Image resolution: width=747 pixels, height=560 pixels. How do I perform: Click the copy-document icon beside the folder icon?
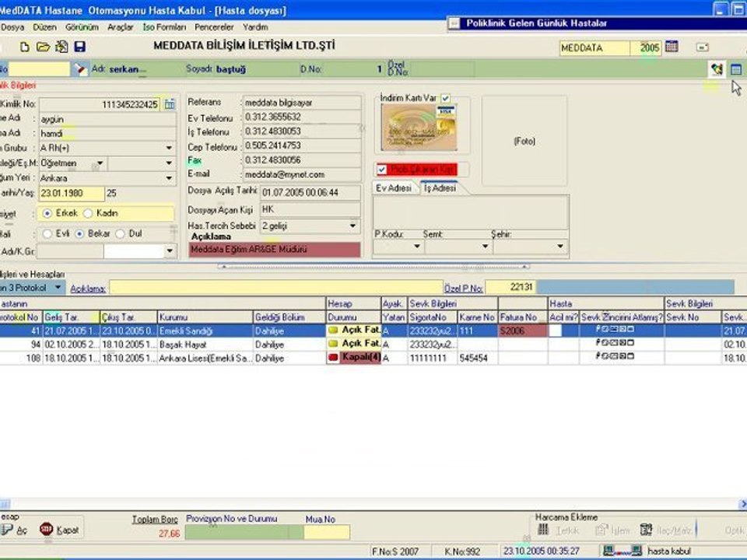(x=61, y=47)
